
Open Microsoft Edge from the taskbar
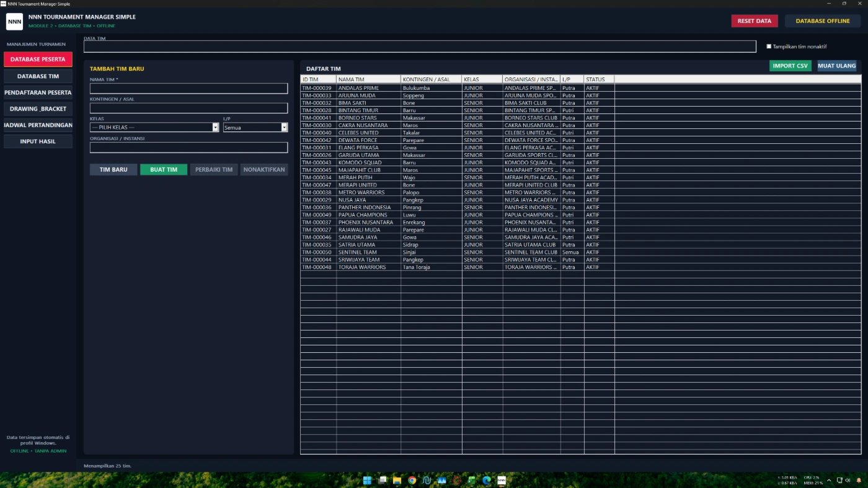pyautogui.click(x=487, y=480)
